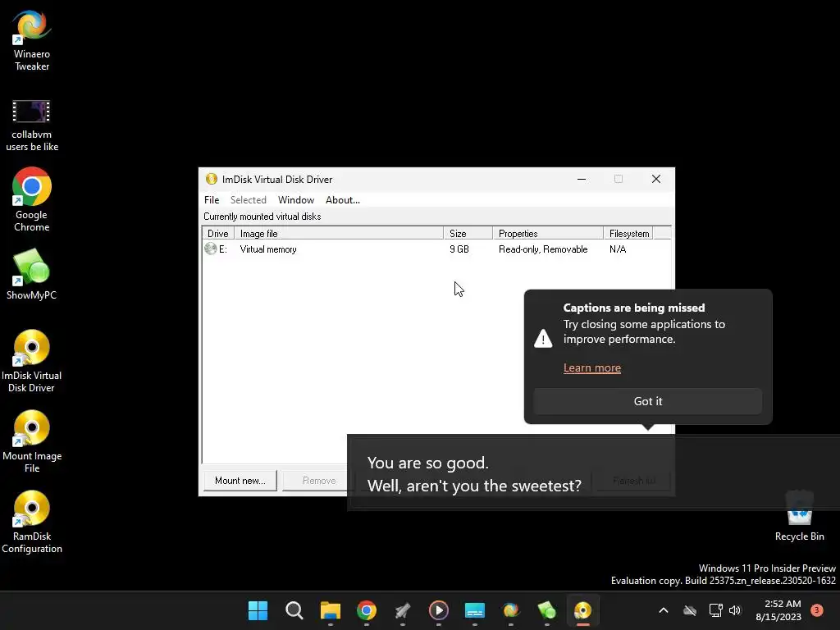Select RamDisk Configuration desktop icon
The image size is (840, 630).
click(32, 521)
